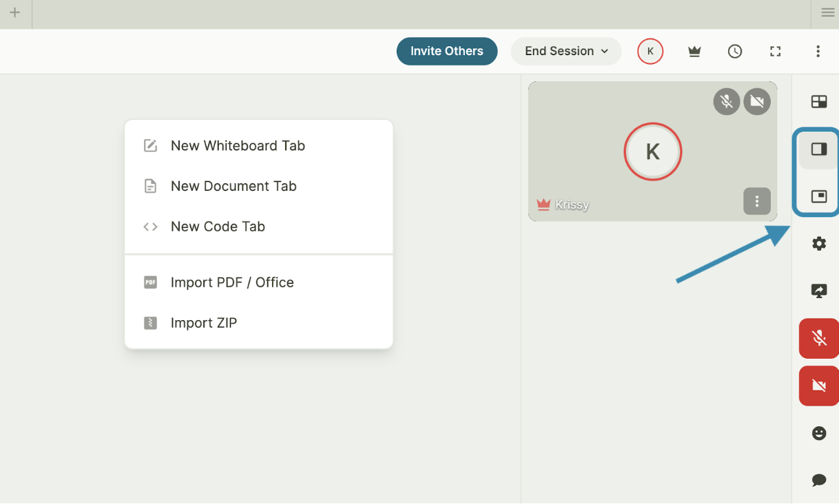839x504 pixels.
Task: Expand the End Session dropdown
Action: coord(566,52)
